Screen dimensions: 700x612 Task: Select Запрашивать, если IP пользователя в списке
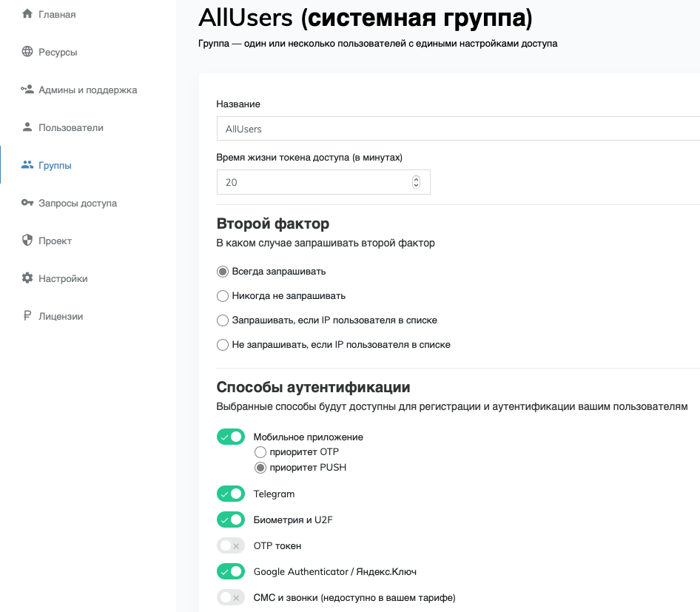223,320
